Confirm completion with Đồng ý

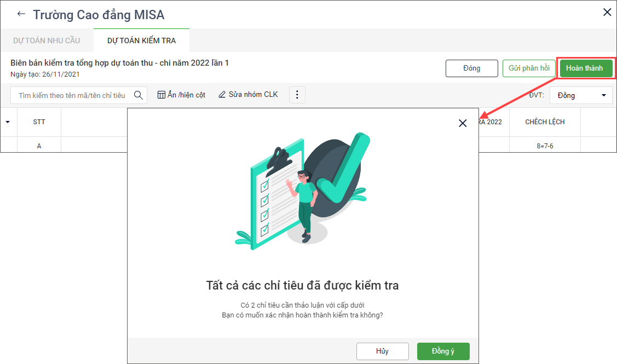pos(443,351)
